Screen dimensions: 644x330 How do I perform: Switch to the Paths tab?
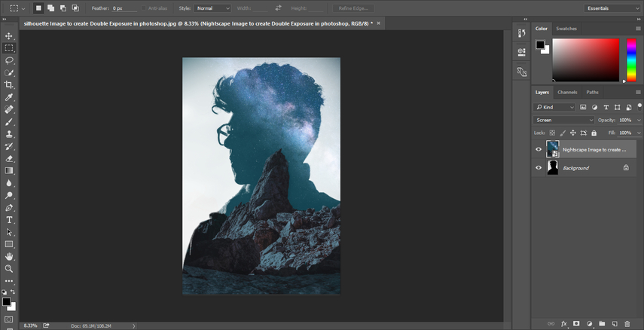tap(592, 92)
